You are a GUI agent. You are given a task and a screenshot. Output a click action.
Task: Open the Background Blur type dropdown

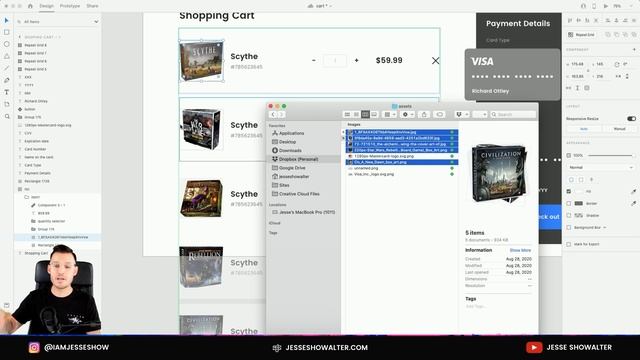604,227
